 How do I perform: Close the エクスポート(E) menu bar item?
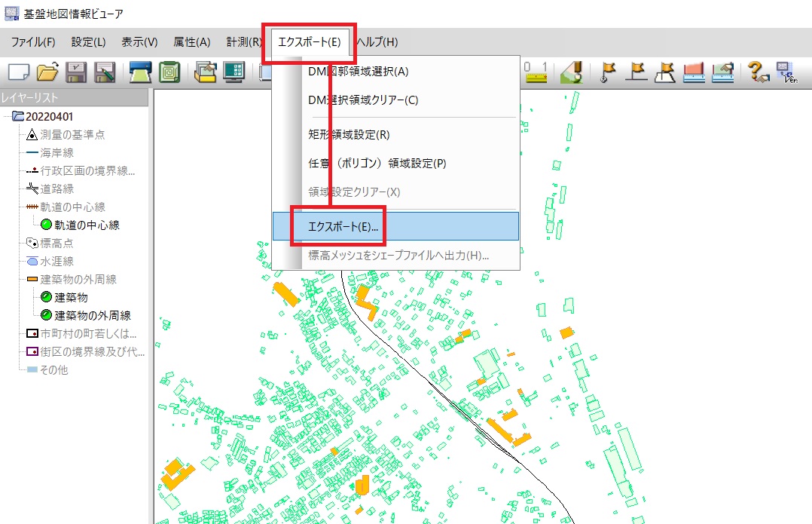(x=309, y=42)
